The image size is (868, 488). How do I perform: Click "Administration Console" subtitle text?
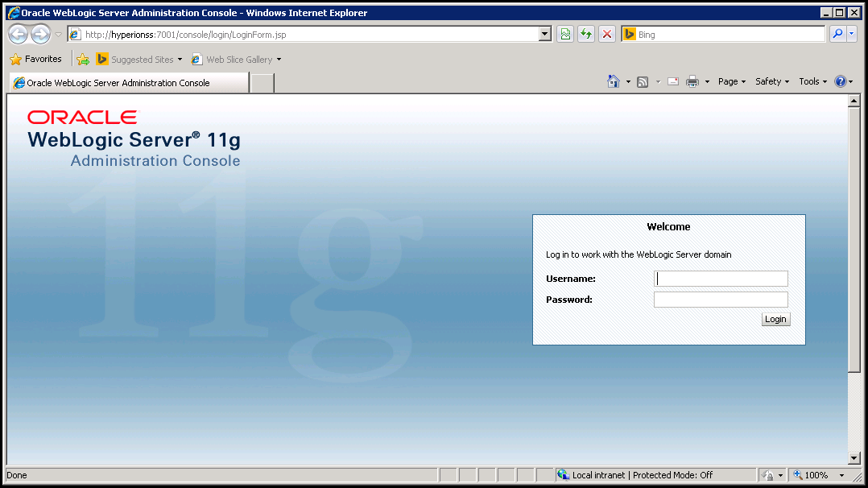tap(155, 160)
